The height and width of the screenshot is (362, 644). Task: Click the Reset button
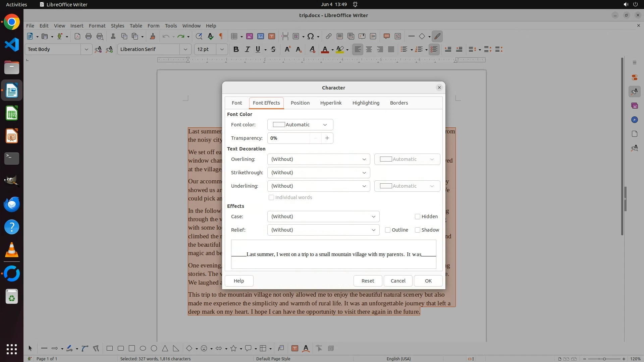368,281
